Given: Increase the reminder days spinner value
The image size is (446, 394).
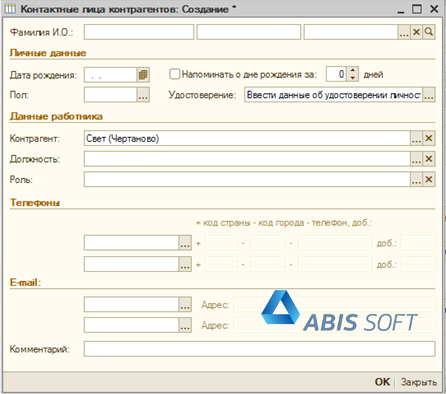Looking at the screenshot, I should (x=353, y=71).
